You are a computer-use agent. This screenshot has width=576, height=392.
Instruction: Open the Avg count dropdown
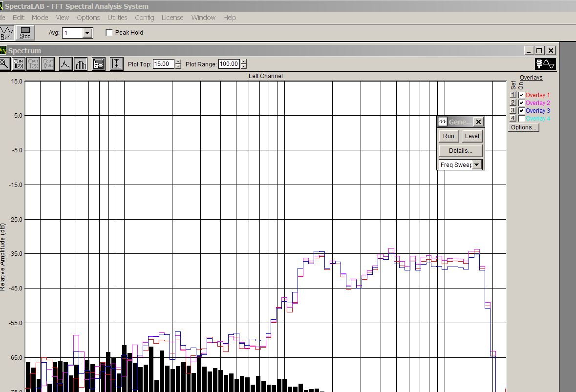(87, 33)
